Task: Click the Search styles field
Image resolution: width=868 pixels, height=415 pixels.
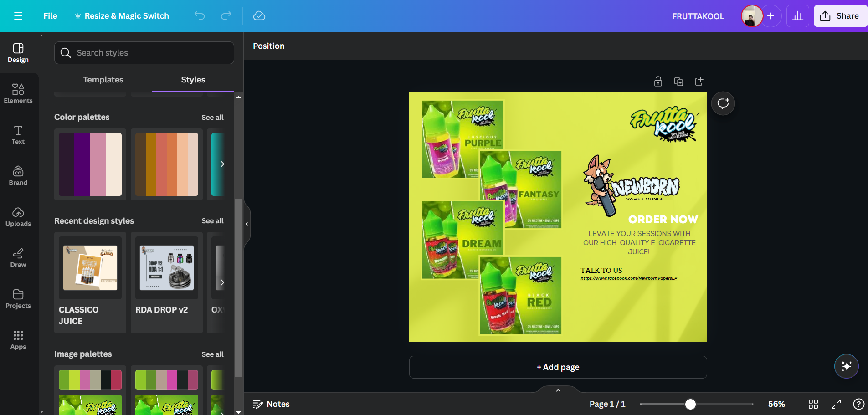Action: [144, 53]
